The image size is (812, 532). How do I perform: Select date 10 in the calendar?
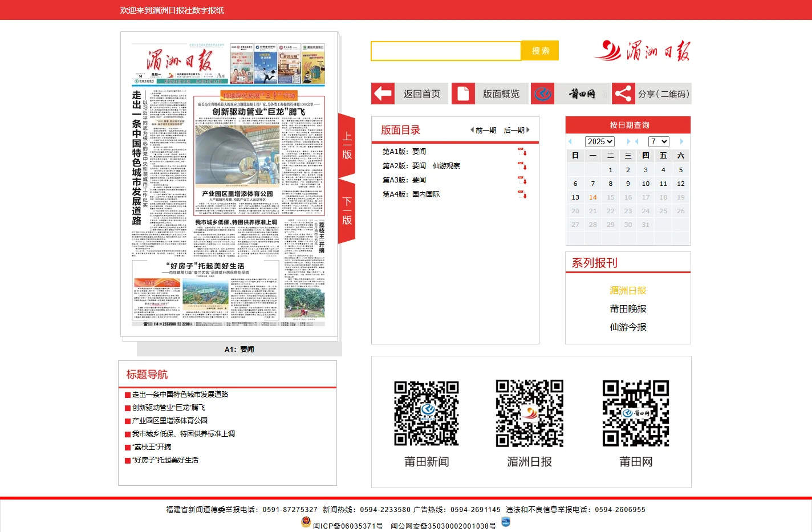645,184
